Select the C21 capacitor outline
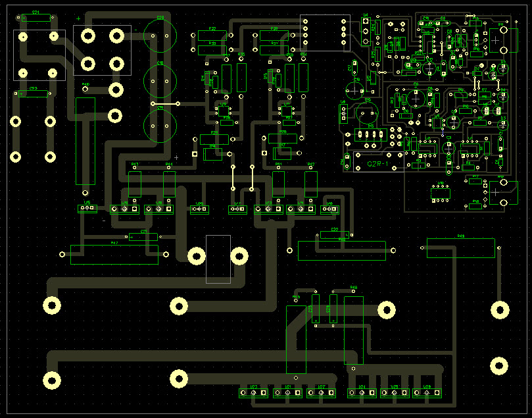This screenshot has height=418, width=532. [143, 237]
